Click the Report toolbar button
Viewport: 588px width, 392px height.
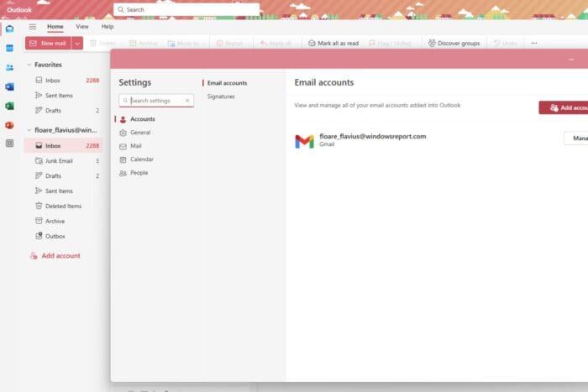(229, 44)
